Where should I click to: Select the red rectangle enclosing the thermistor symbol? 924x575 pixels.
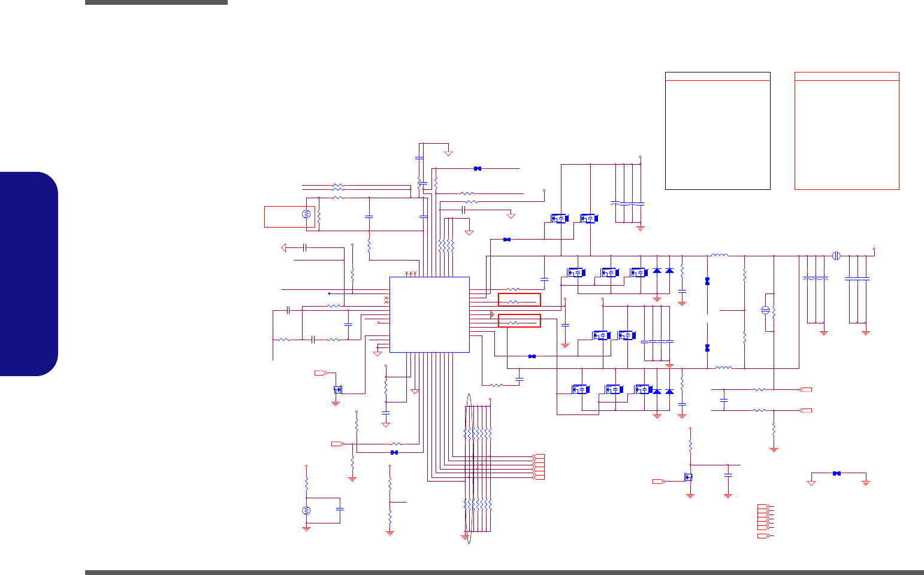point(290,216)
